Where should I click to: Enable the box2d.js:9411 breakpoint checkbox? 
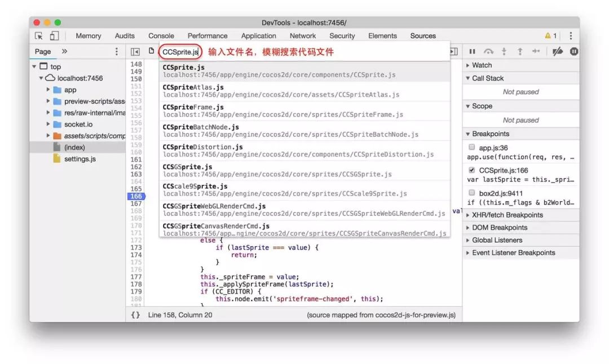[471, 193]
